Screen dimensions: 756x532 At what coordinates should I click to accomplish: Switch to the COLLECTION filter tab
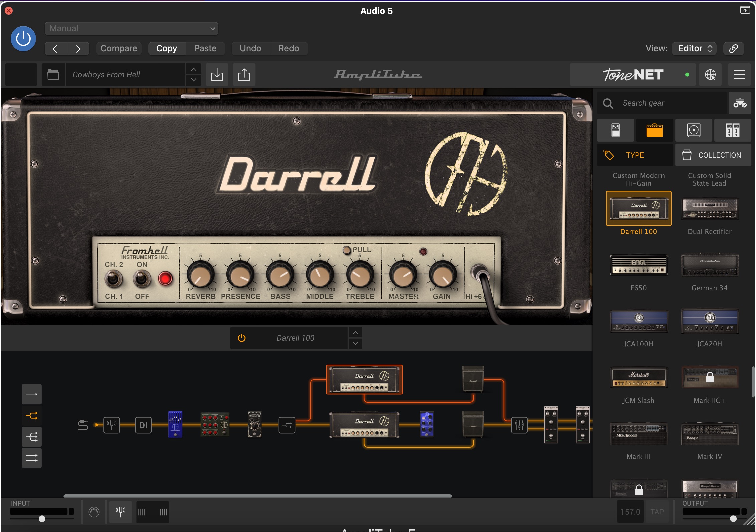click(x=713, y=155)
